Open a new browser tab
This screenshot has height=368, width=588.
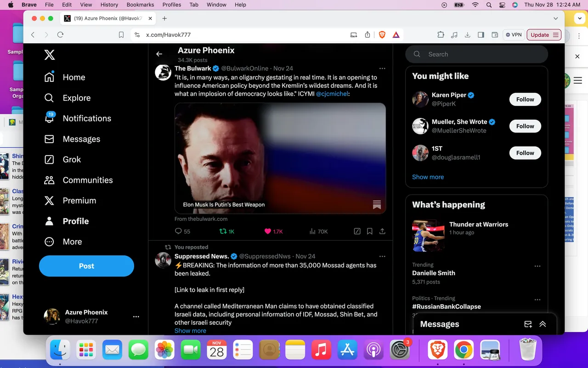click(x=164, y=18)
